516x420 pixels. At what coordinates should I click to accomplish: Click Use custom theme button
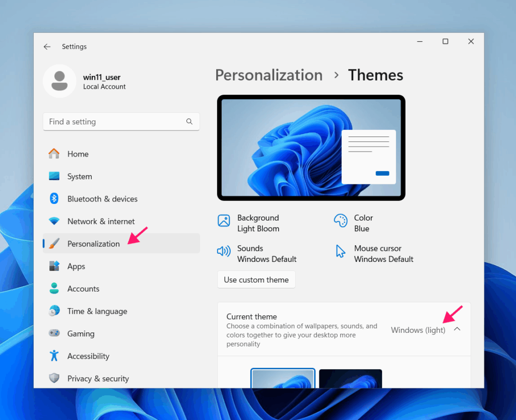pos(256,279)
